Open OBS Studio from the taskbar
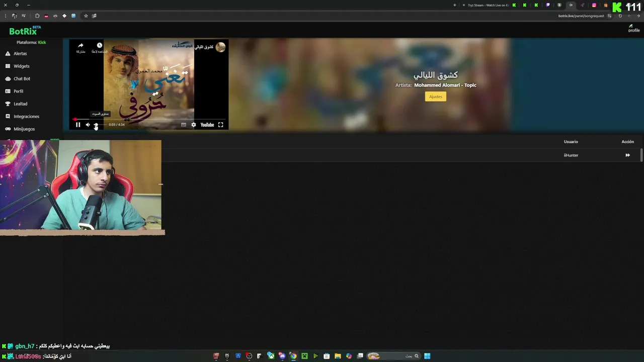This screenshot has width=644, height=362. [x=249, y=356]
